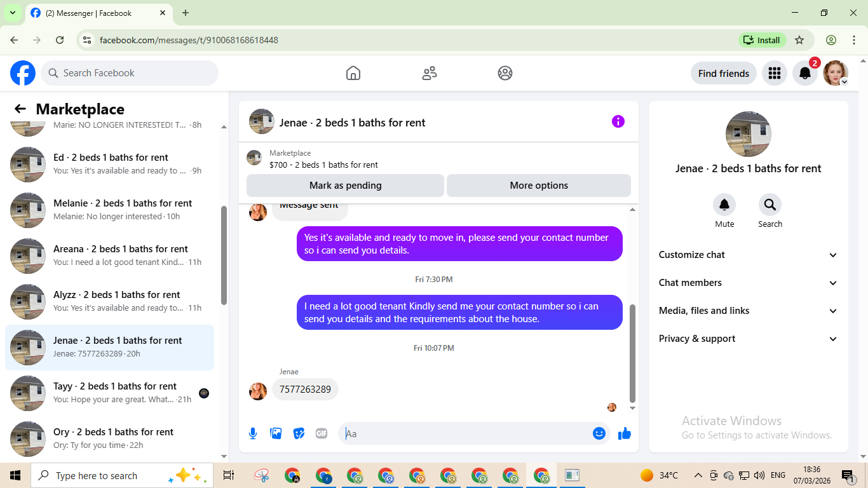Open Task View on the taskbar
Viewport: 868px width, 488px height.
229,475
